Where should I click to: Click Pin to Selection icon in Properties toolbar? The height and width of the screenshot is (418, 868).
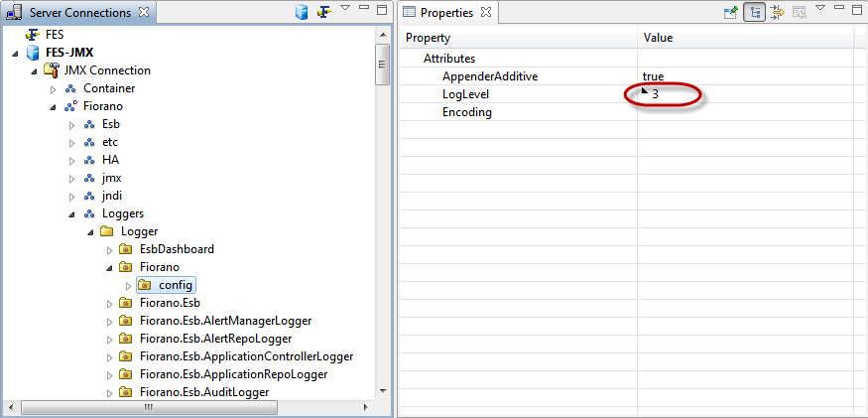730,13
